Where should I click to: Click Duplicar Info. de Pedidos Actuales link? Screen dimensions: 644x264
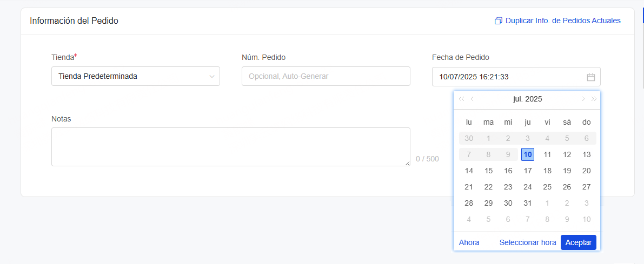563,21
